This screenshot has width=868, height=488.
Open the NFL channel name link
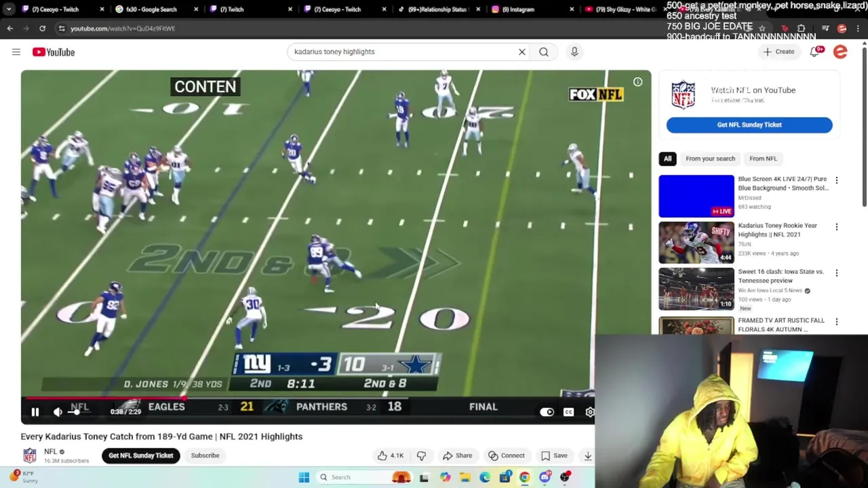(x=51, y=451)
